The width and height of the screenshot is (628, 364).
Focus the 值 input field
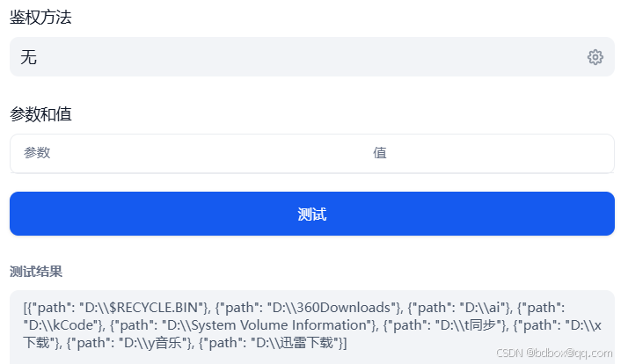pos(489,153)
